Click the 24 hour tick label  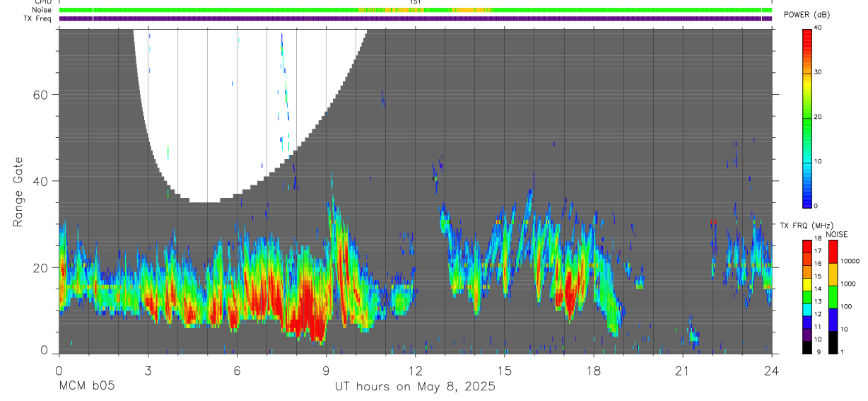click(x=772, y=370)
